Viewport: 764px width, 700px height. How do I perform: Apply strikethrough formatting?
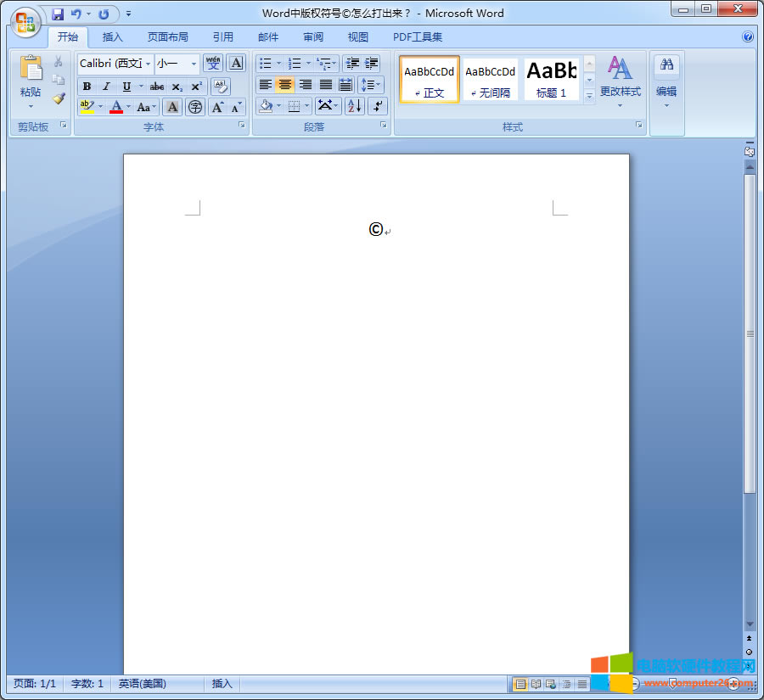tap(157, 87)
